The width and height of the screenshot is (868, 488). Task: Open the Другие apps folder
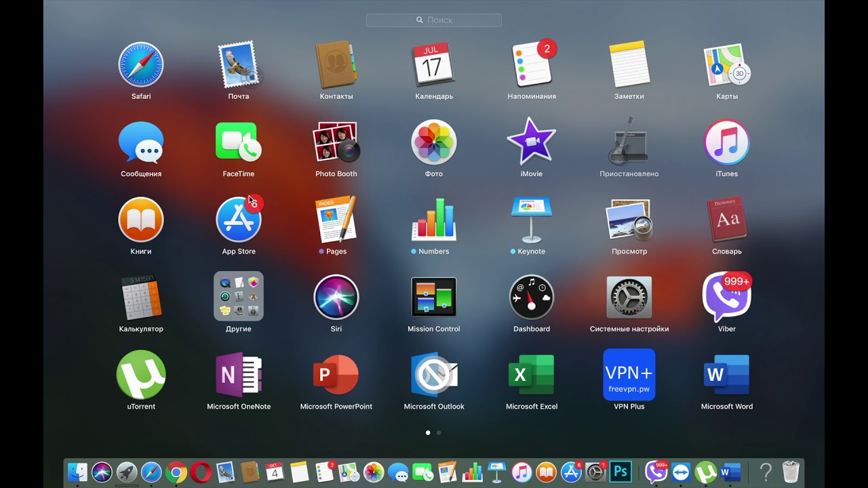[x=239, y=297]
